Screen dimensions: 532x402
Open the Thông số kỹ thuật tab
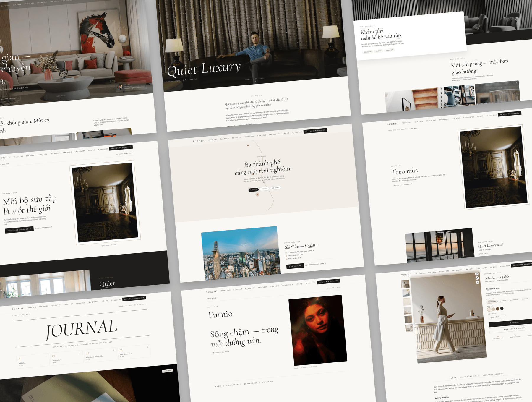coord(469,376)
